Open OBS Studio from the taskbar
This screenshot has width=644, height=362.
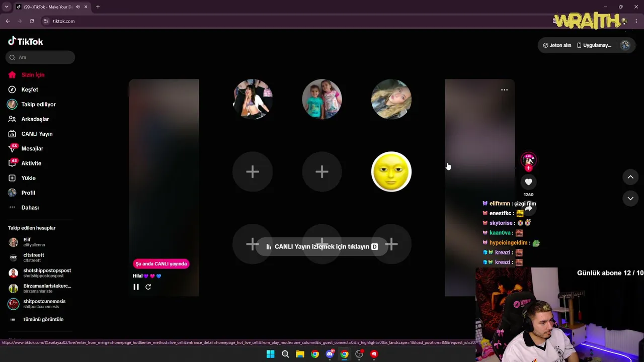click(359, 354)
